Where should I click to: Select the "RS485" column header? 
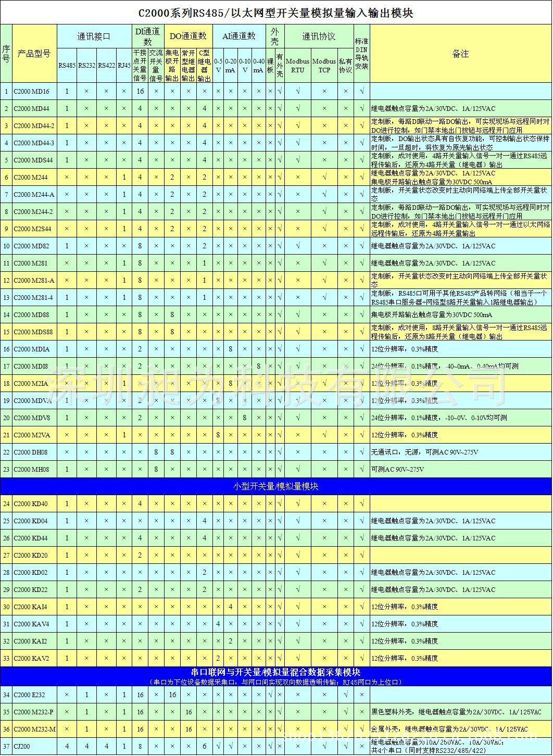tap(67, 65)
